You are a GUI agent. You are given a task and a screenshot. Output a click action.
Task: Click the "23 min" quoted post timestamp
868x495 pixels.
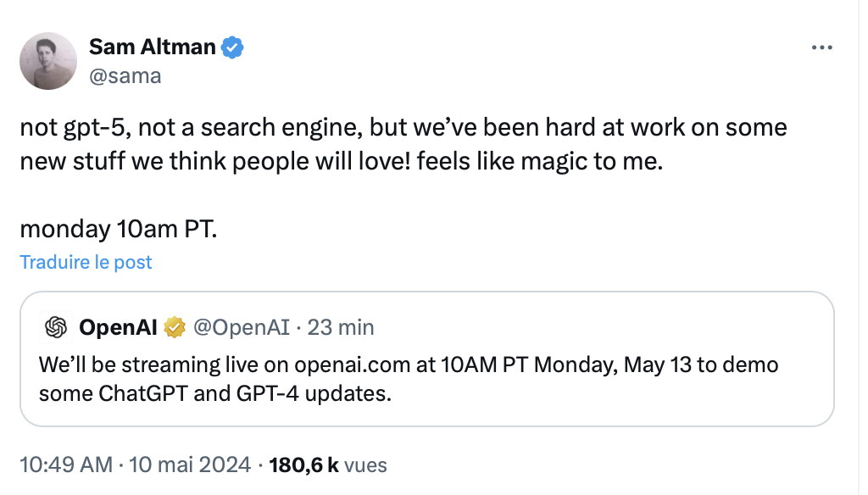(x=341, y=326)
